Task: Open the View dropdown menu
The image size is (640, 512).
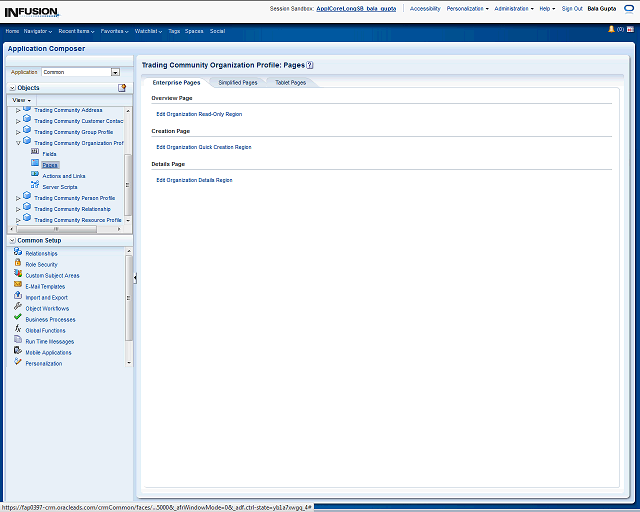Action: [21, 100]
